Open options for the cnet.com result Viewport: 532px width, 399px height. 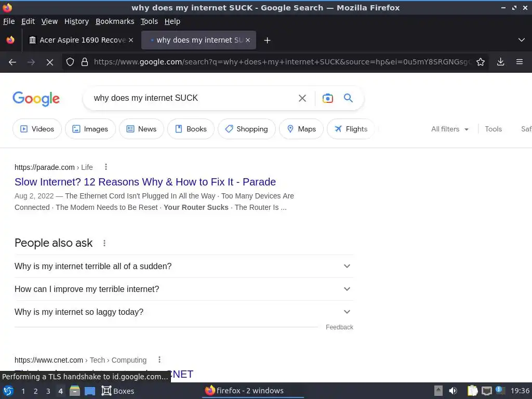pos(159,360)
